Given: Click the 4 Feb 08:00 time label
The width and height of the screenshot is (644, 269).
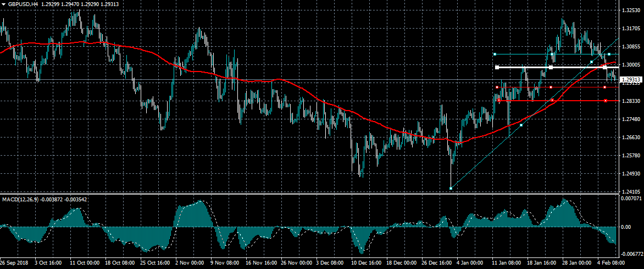Looking at the screenshot, I should 610,262.
